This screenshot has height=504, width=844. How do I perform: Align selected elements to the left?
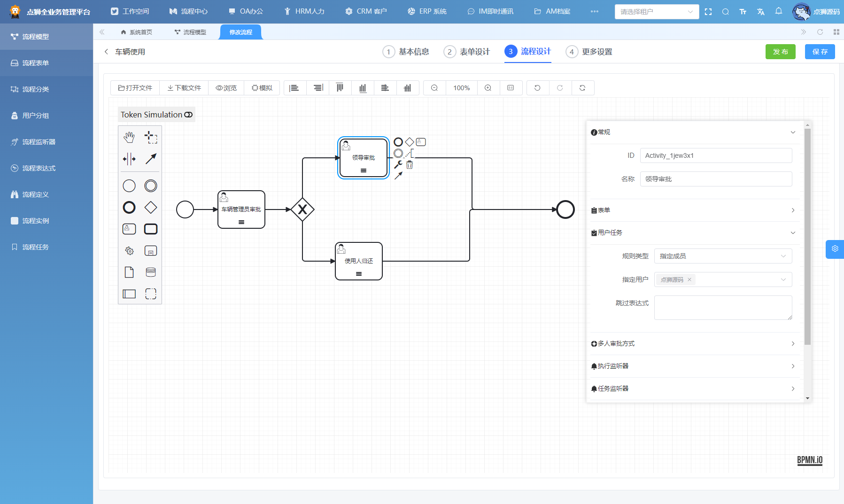point(294,88)
